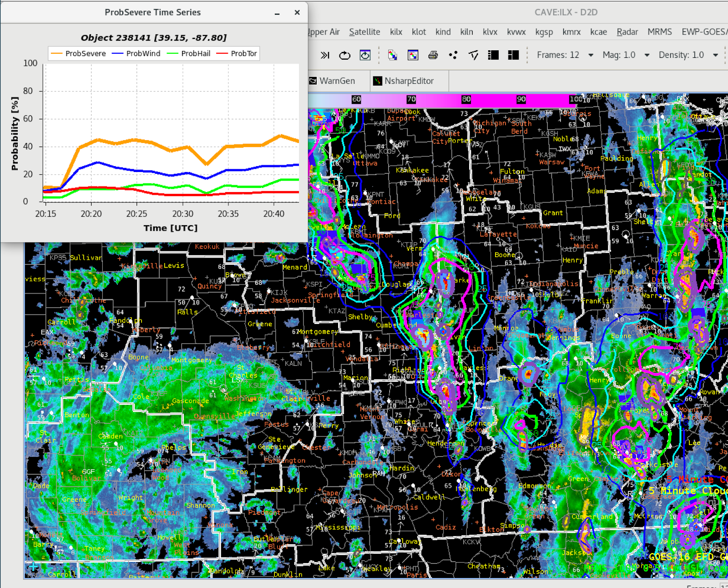
Task: Click the ProbTor legend entry
Action: (x=237, y=54)
